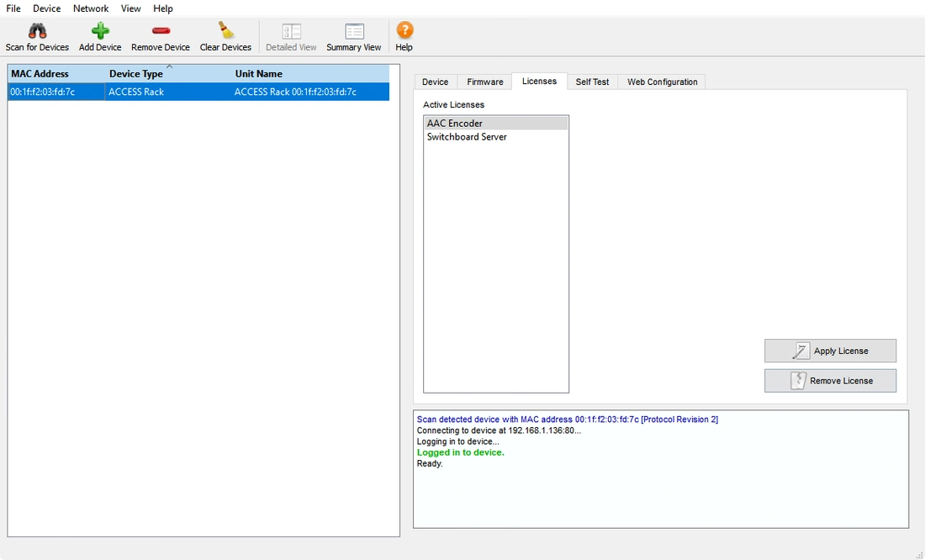Click the green plus Add Device icon
The image size is (925, 560).
tap(100, 30)
